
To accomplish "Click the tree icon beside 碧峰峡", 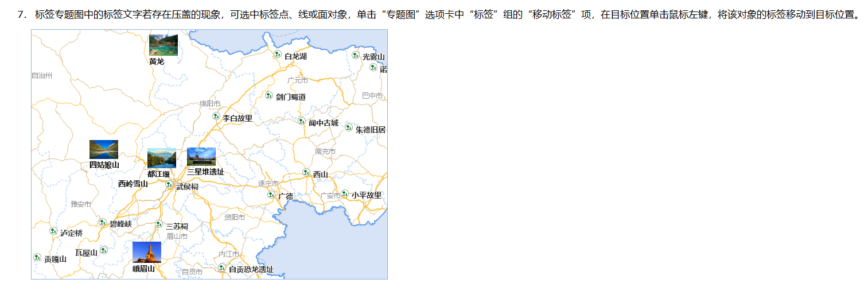I will [x=102, y=222].
